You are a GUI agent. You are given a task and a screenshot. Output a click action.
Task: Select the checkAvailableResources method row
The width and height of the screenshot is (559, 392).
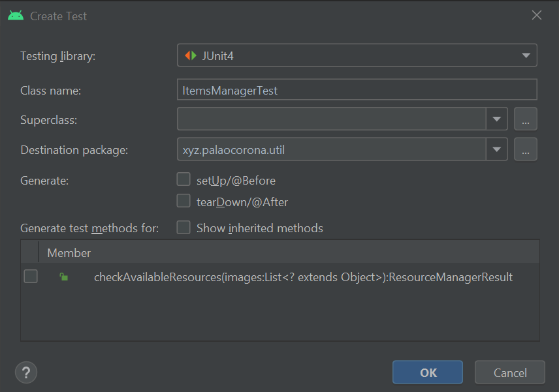coord(303,277)
